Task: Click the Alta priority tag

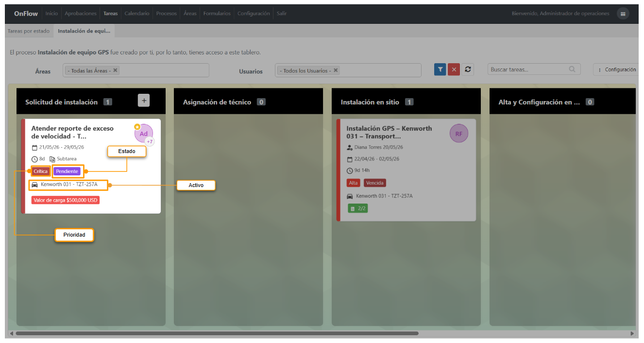Action: click(x=353, y=183)
